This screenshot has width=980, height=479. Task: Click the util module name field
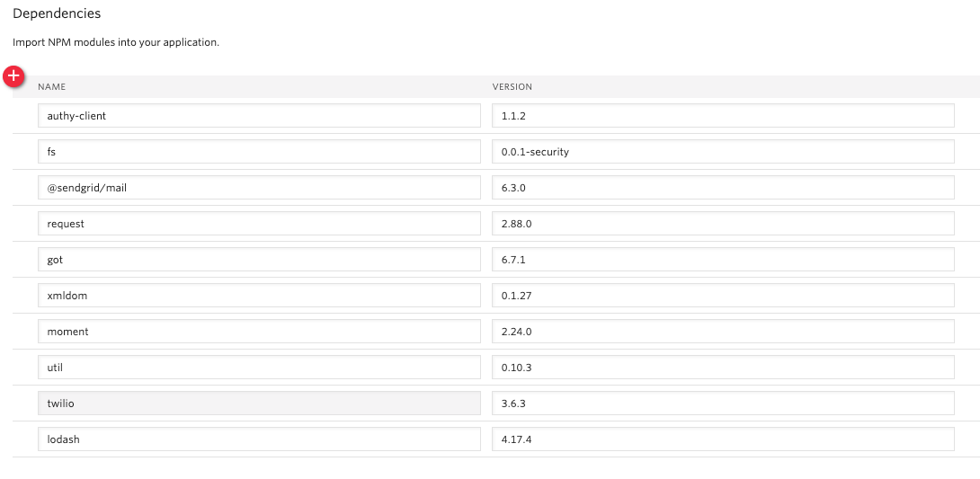(259, 368)
